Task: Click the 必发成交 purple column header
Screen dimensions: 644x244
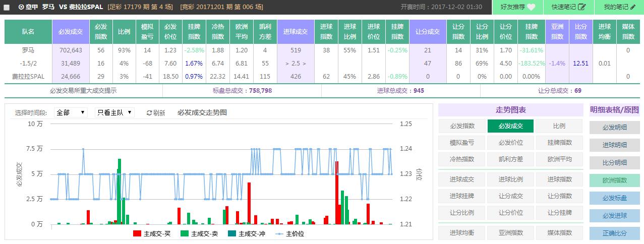Action: 71,31
